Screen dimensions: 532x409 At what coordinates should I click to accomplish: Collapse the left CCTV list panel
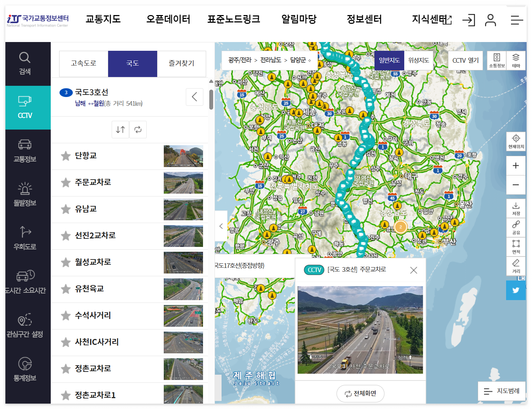(221, 226)
